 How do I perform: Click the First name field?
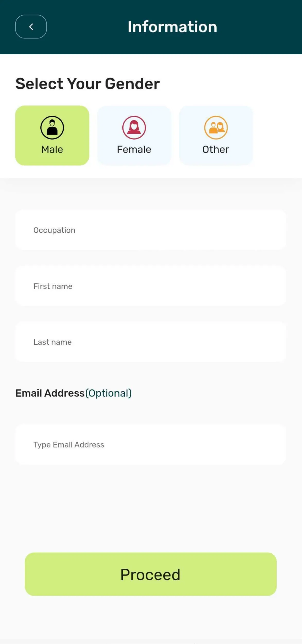click(x=151, y=286)
